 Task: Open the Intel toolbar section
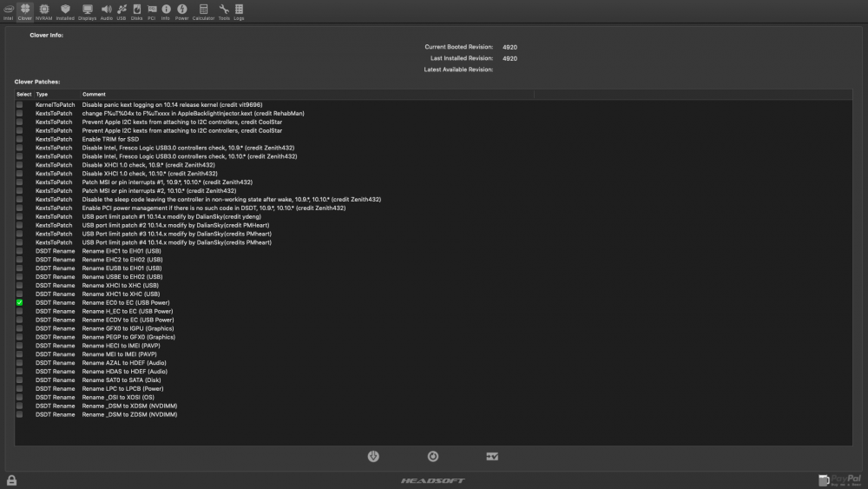click(9, 11)
